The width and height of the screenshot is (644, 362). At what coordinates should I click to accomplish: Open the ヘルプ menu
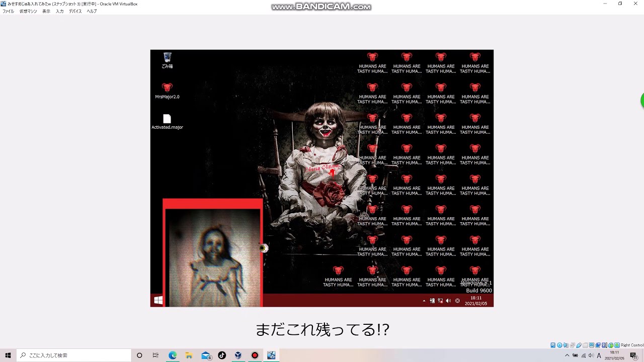[92, 11]
